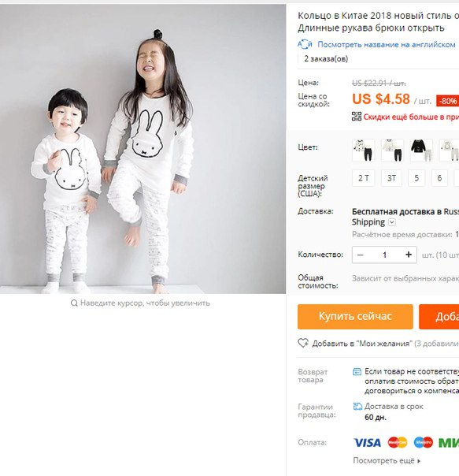Choose children's size 6
The width and height of the screenshot is (459, 476).
pyautogui.click(x=439, y=178)
